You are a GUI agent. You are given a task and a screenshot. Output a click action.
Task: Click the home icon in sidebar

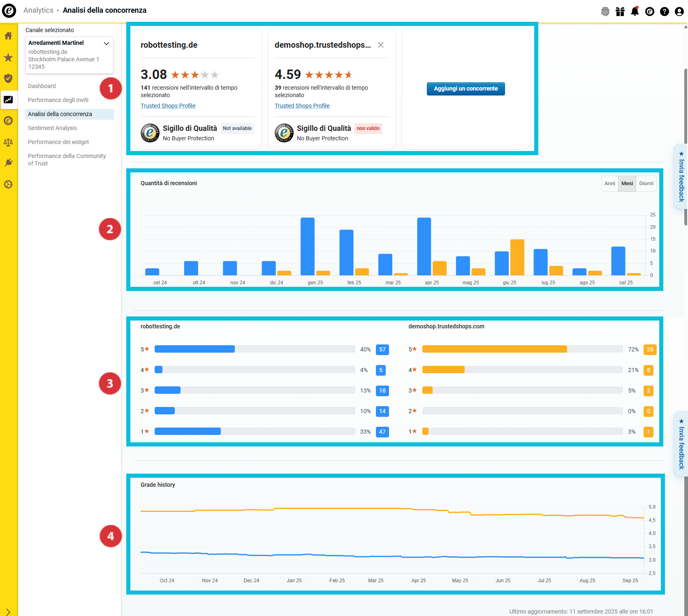pyautogui.click(x=8, y=36)
